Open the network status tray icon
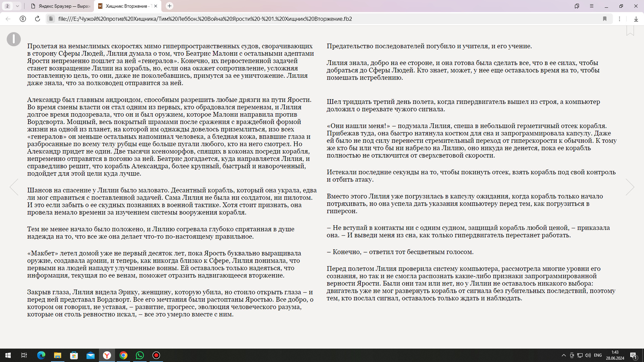 pos(580,355)
